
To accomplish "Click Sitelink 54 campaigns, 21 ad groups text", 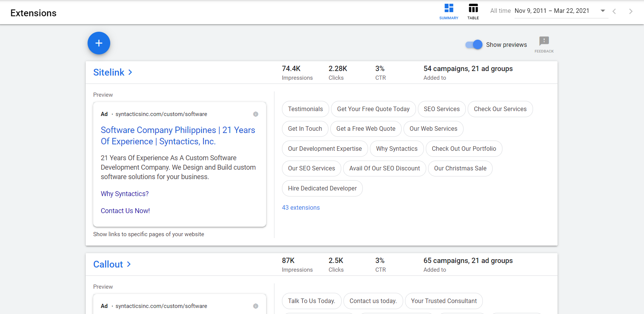I will 468,69.
